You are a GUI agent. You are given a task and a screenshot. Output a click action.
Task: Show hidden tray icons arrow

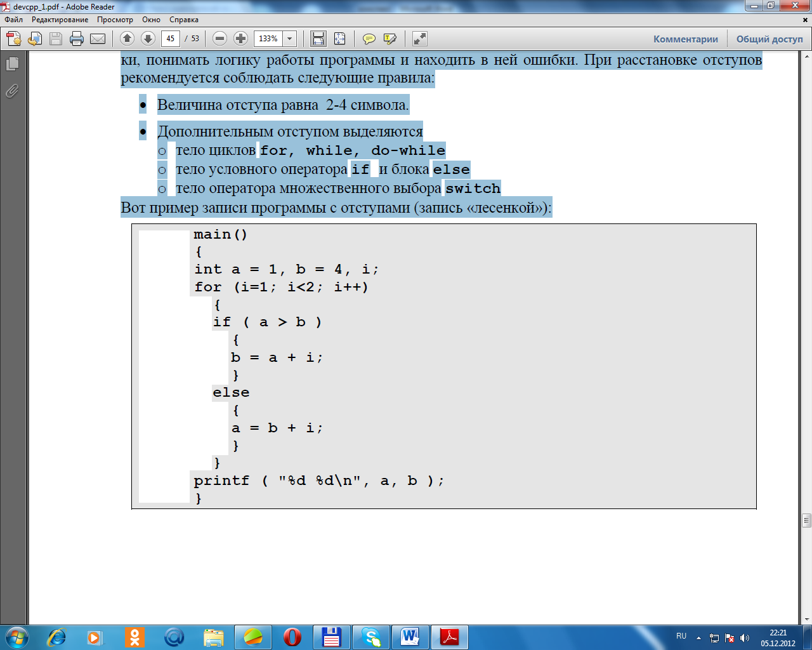pos(698,637)
